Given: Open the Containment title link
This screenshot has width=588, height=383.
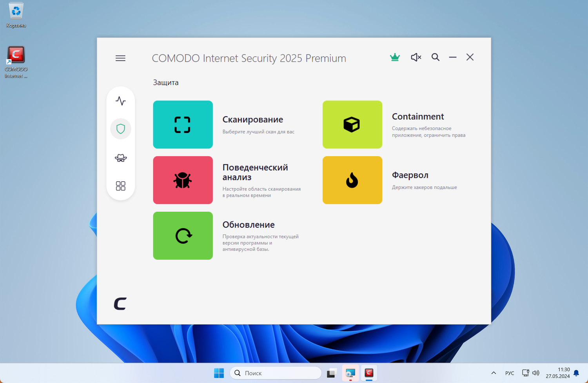Looking at the screenshot, I should 418,117.
